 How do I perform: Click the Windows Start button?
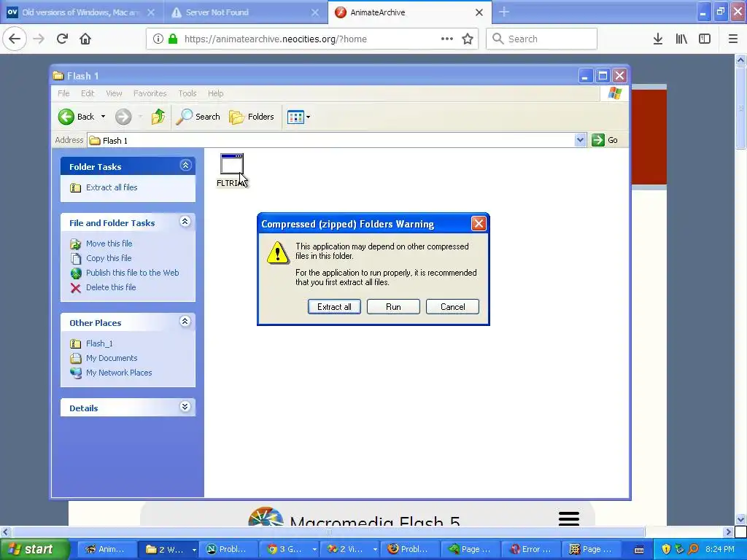coord(34,549)
